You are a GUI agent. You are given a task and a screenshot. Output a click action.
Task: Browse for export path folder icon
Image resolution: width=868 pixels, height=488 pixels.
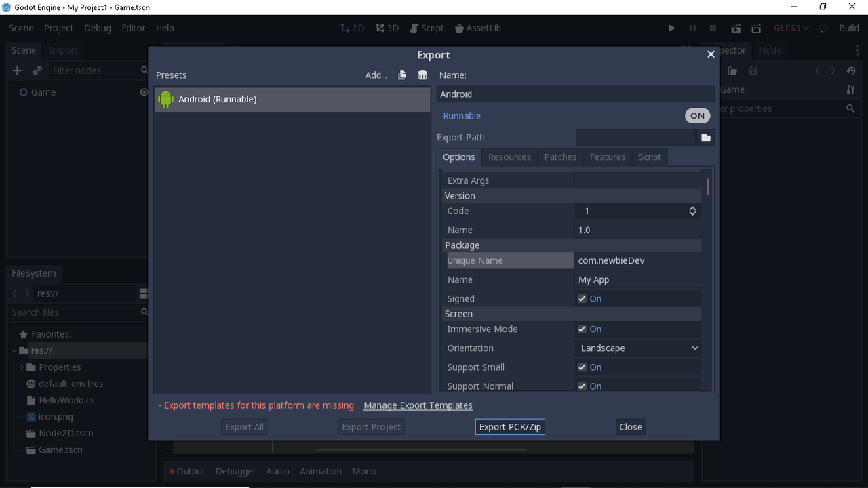706,137
